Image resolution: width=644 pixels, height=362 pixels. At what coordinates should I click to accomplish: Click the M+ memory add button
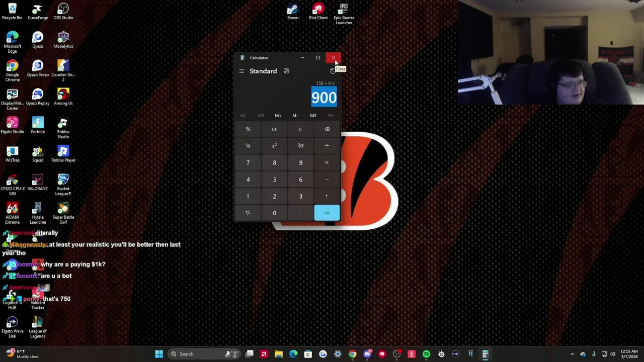[278, 116]
